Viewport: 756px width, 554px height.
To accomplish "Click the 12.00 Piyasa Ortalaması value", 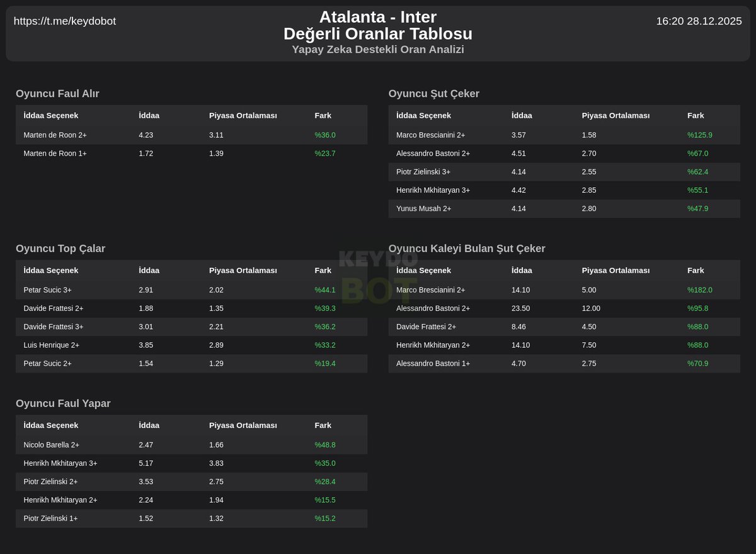I will coord(591,308).
